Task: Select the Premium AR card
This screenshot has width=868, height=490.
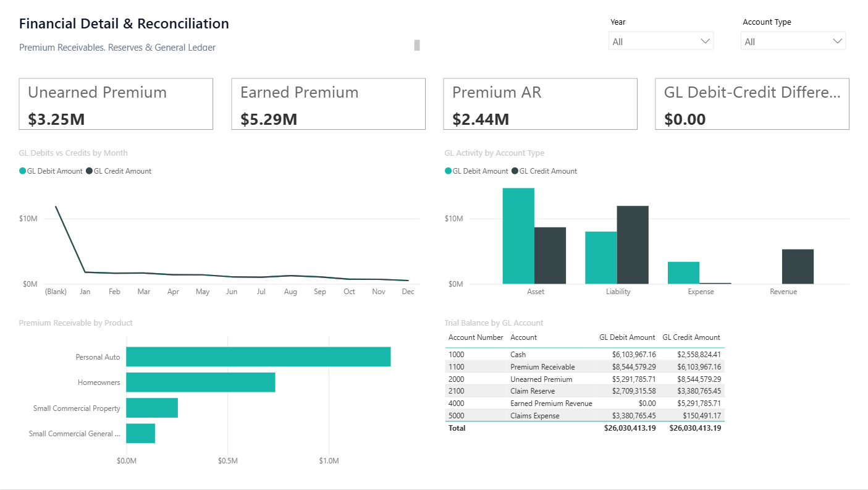Action: [x=541, y=104]
